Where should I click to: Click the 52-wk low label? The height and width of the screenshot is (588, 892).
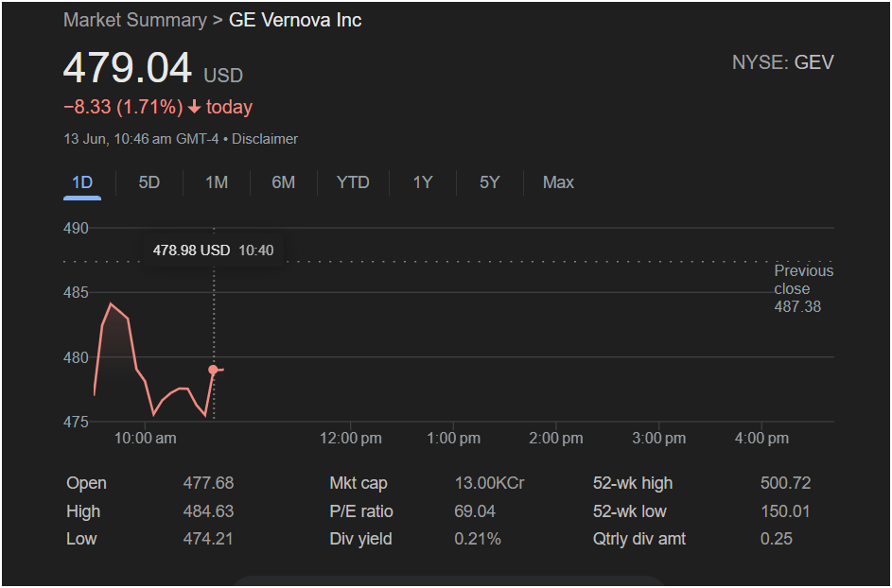click(629, 511)
